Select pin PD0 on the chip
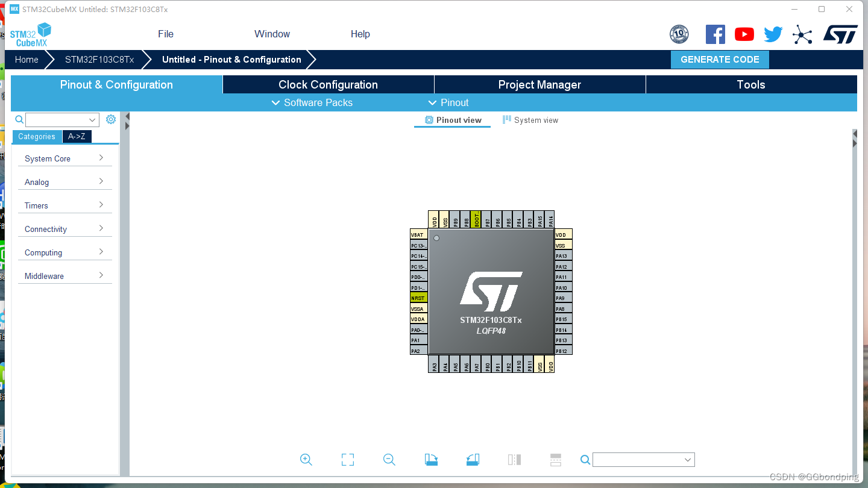 [418, 277]
